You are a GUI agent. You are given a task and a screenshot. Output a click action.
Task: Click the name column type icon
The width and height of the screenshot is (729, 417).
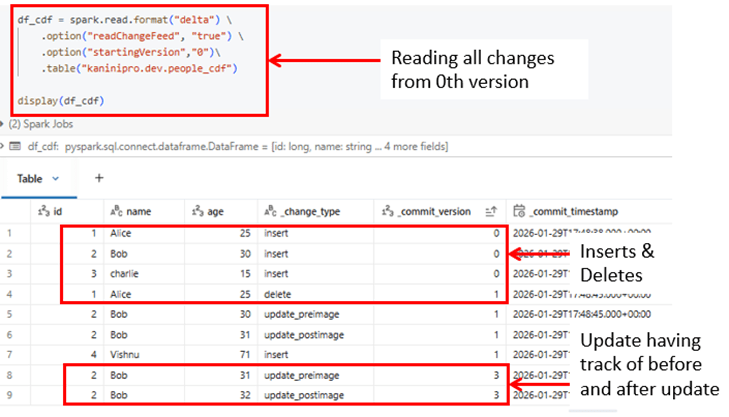pyautogui.click(x=115, y=211)
